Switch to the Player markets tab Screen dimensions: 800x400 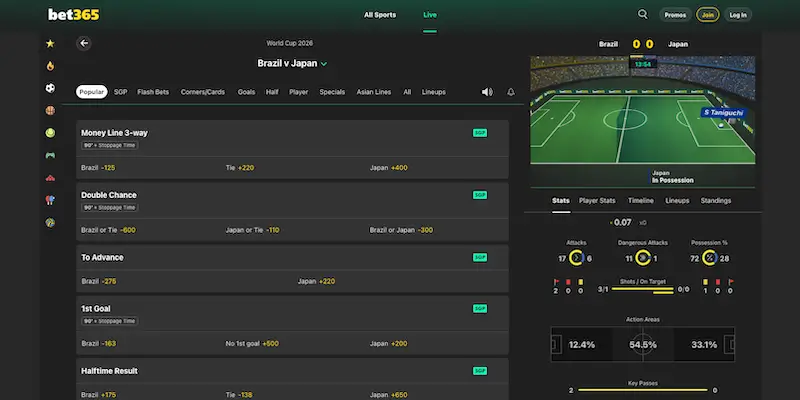click(x=298, y=92)
